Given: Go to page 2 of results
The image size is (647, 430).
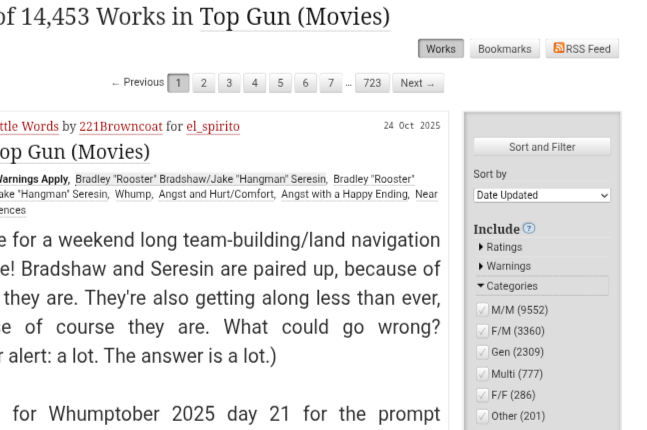Looking at the screenshot, I should [x=203, y=83].
